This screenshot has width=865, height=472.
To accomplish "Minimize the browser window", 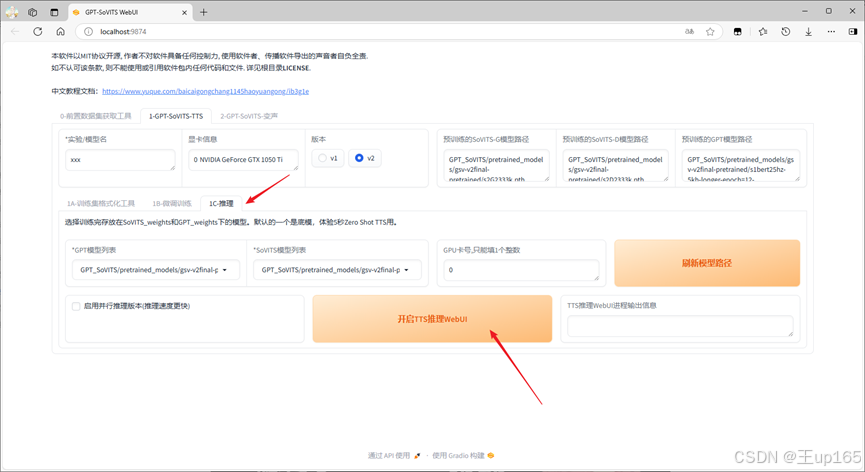I will click(x=805, y=11).
